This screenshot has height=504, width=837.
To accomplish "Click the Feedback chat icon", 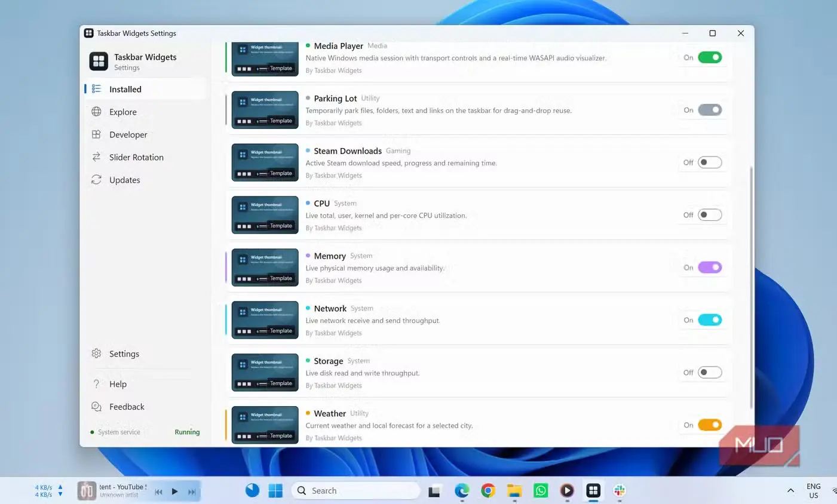I will [x=96, y=407].
